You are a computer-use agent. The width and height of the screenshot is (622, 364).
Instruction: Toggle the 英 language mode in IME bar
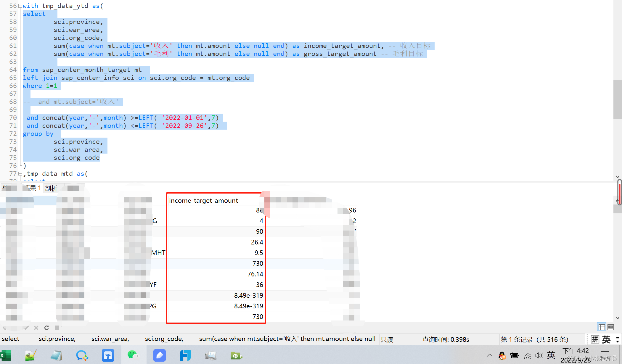(606, 339)
